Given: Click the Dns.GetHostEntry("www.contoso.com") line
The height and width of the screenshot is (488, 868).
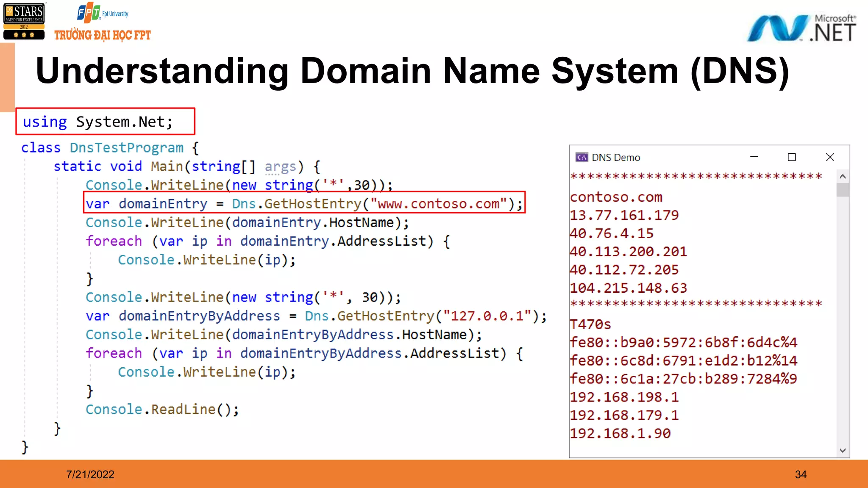Looking at the screenshot, I should point(304,204).
